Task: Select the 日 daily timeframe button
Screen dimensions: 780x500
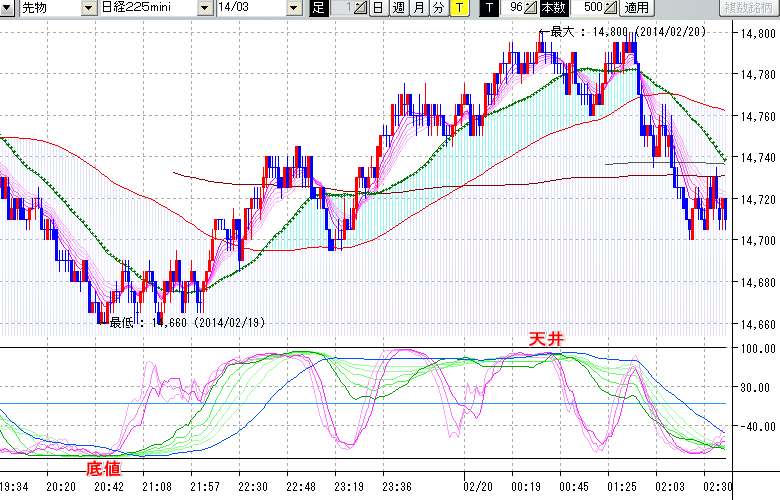Action: [379, 7]
